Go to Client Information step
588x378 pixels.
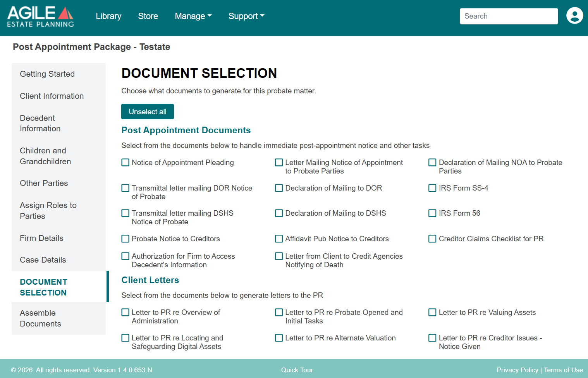click(x=58, y=96)
